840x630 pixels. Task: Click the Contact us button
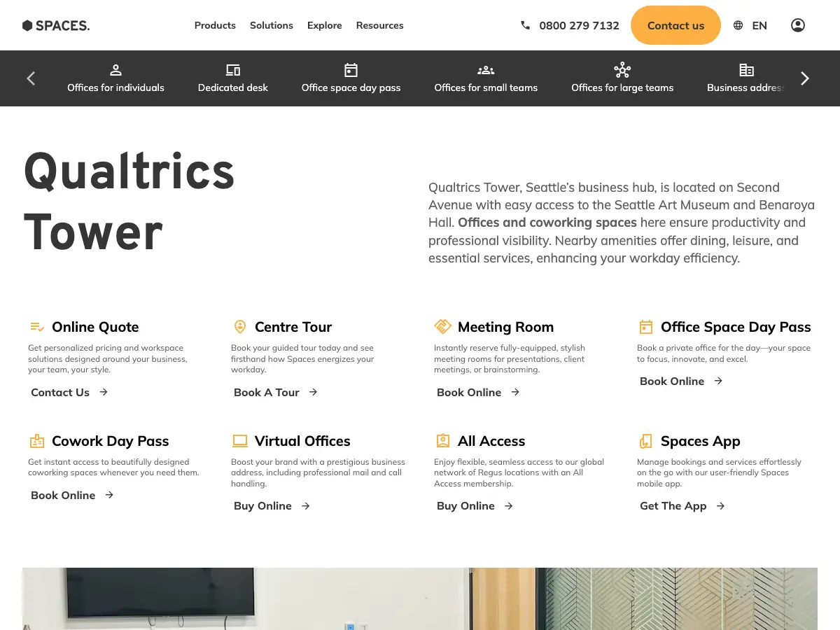click(x=675, y=25)
